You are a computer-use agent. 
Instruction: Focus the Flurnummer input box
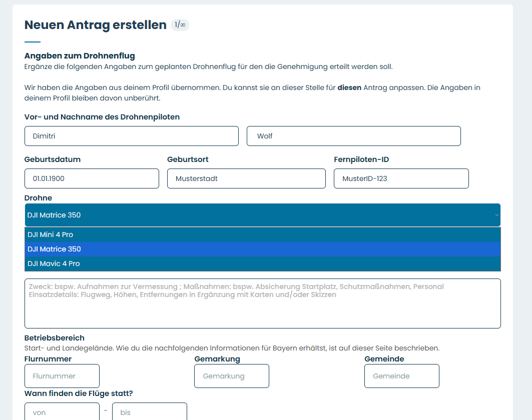62,376
